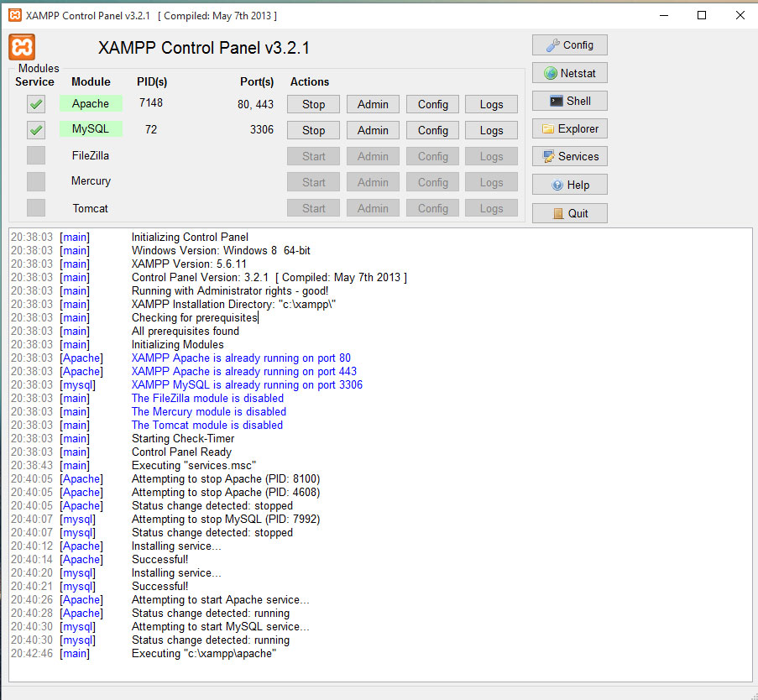Minimize the XAMPP Control Panel window
The image size is (758, 700).
(664, 15)
